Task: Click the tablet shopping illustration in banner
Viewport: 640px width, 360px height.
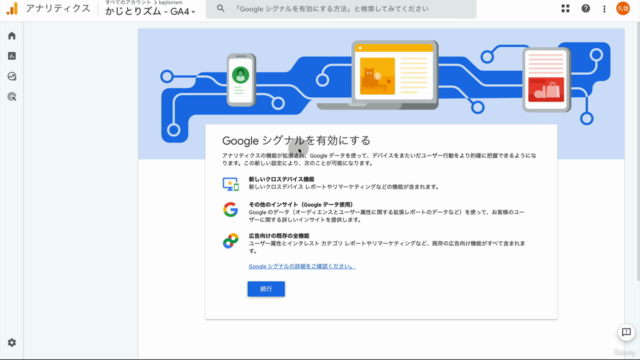Action: [547, 80]
